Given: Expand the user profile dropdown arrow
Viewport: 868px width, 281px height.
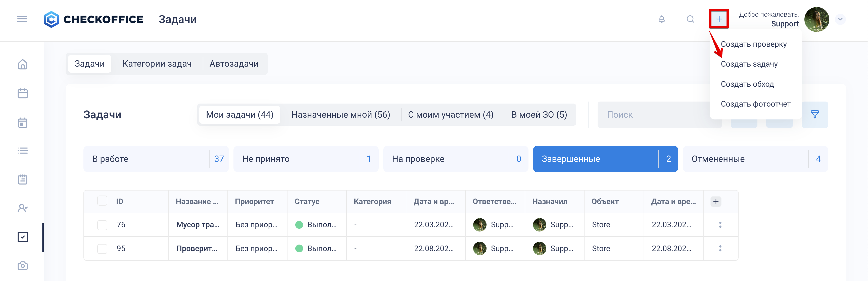Looking at the screenshot, I should point(840,19).
